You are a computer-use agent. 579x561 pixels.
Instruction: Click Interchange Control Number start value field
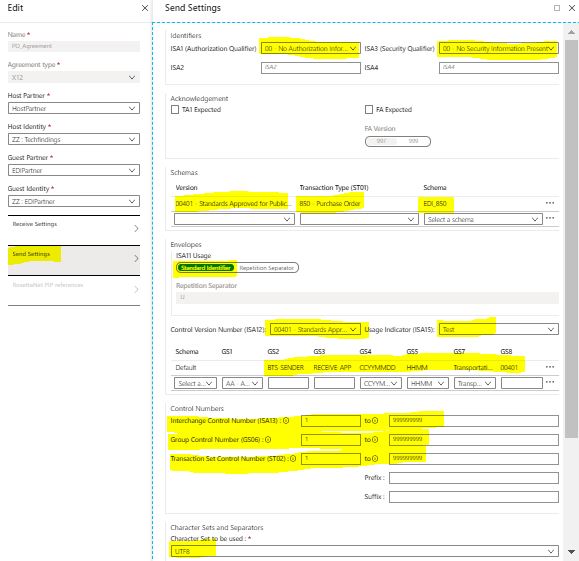click(330, 421)
